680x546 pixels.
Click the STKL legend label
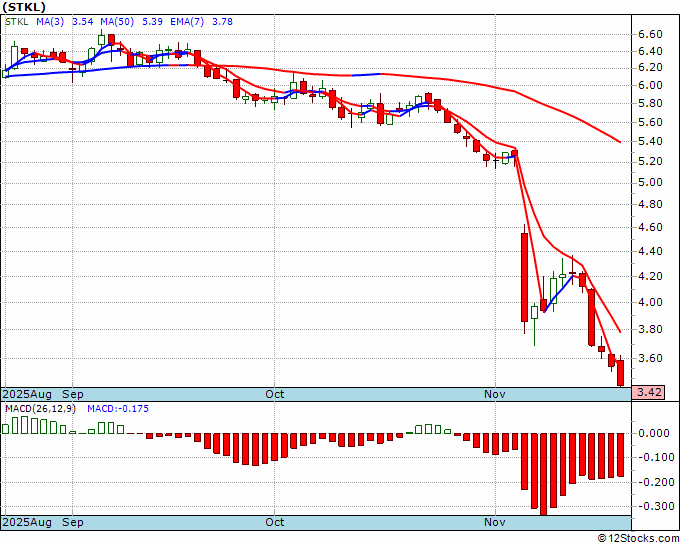pyautogui.click(x=16, y=21)
